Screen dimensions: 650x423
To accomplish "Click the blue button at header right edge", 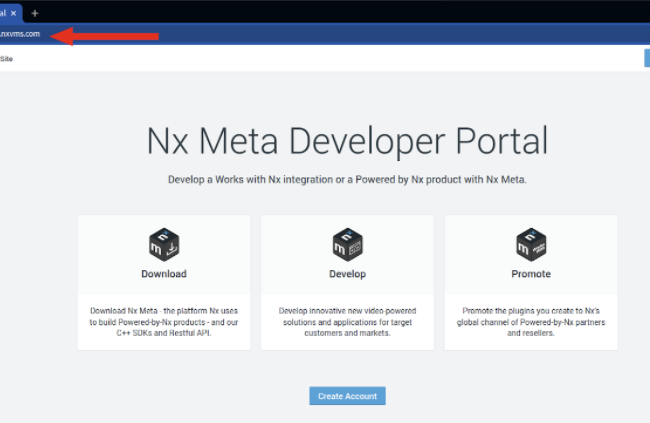I will coord(647,58).
